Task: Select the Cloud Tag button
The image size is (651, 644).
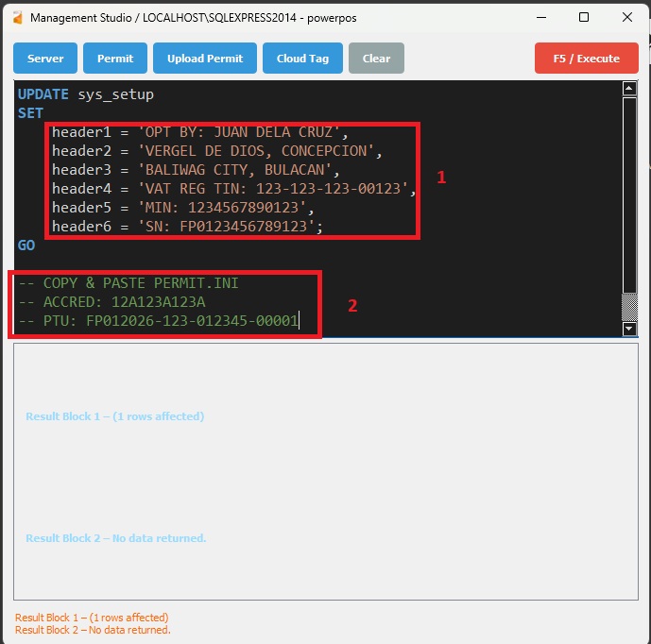Action: tap(302, 59)
